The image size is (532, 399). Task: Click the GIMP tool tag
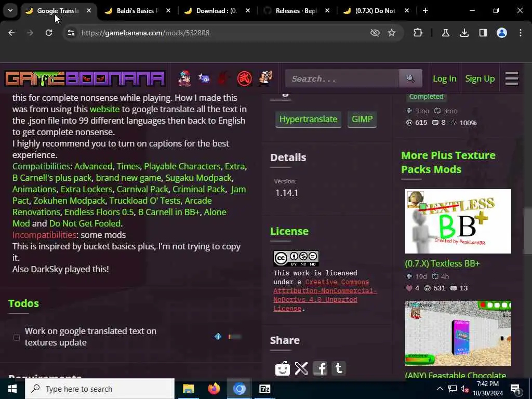(x=362, y=119)
